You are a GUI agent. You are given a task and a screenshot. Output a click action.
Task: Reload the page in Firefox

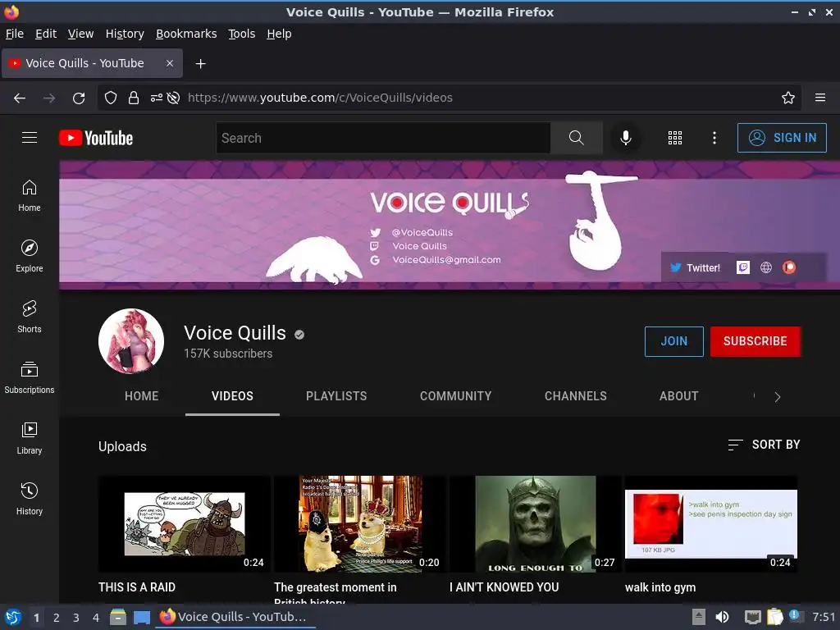79,98
